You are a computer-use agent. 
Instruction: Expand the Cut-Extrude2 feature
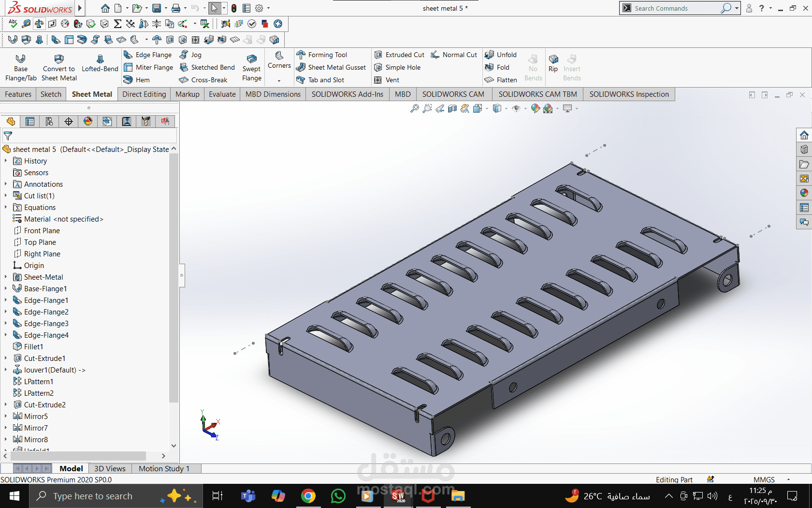[5, 404]
